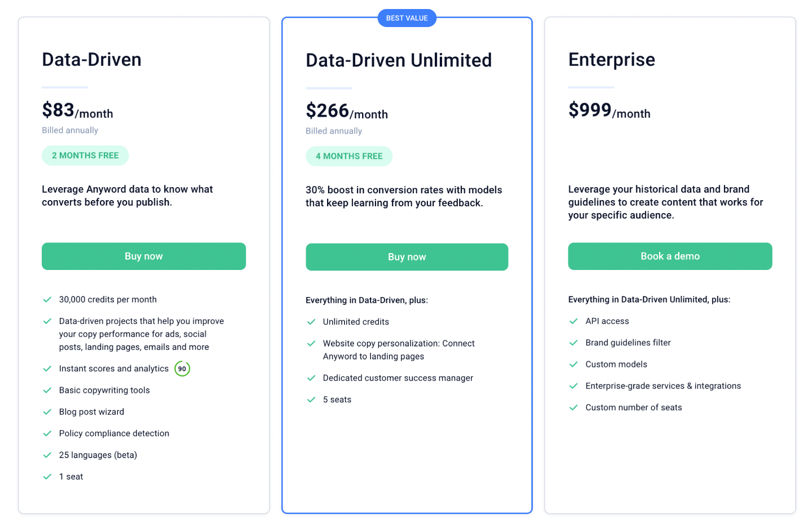Click the $83/month price
Image resolution: width=812 pixels, height=527 pixels.
click(x=77, y=110)
